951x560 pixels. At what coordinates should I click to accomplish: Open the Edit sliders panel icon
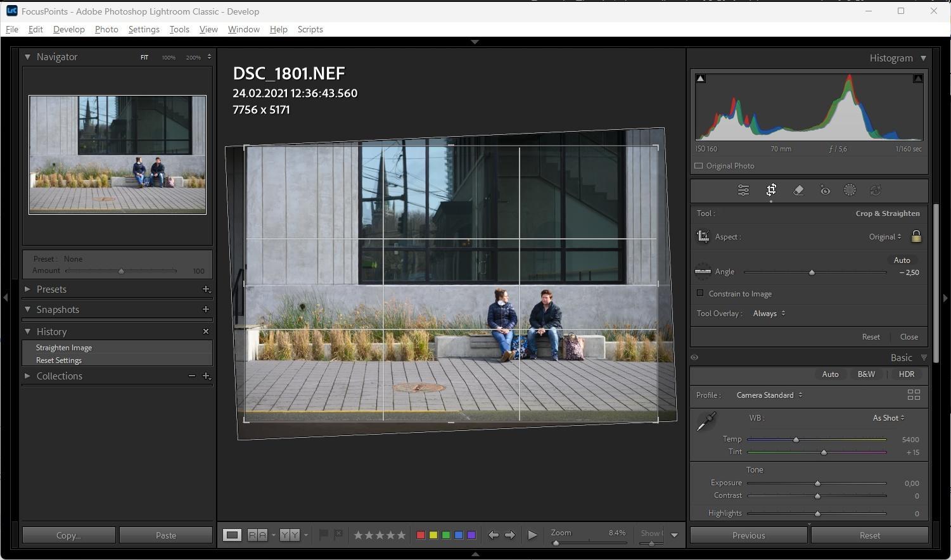pos(743,190)
